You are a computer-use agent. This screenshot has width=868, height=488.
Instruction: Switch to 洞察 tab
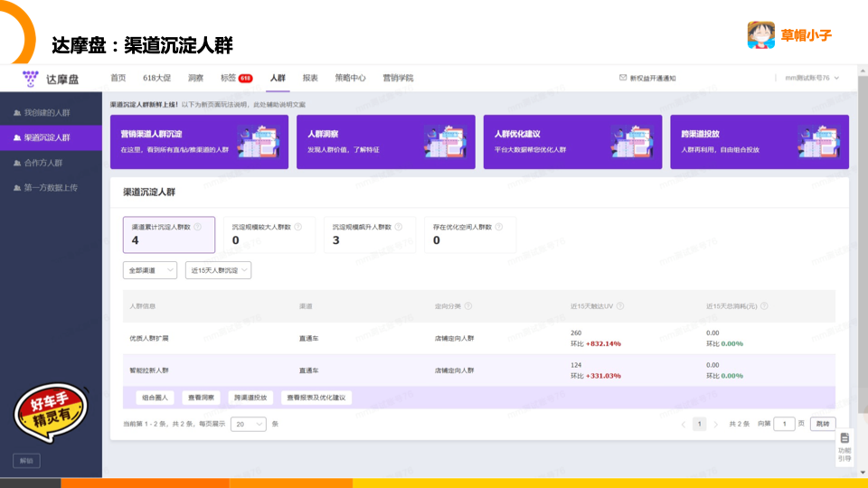(x=195, y=78)
